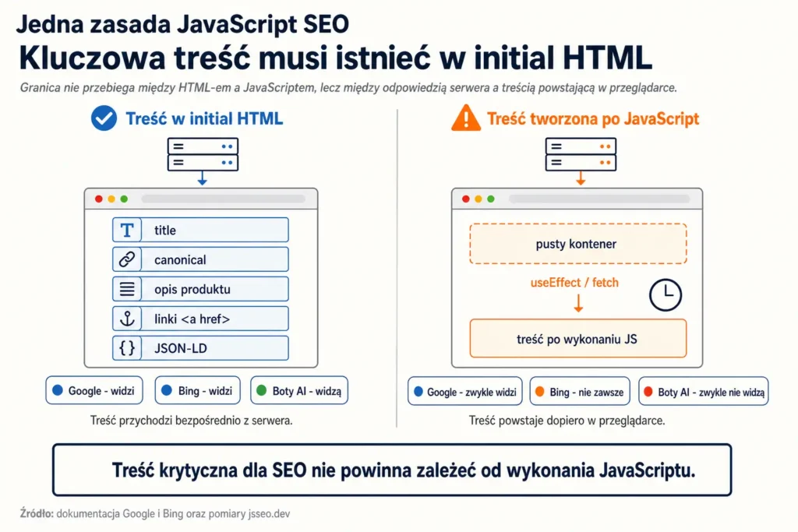The image size is (798, 532).
Task: Click the clock icon near useEffect / fetch
Action: click(666, 295)
